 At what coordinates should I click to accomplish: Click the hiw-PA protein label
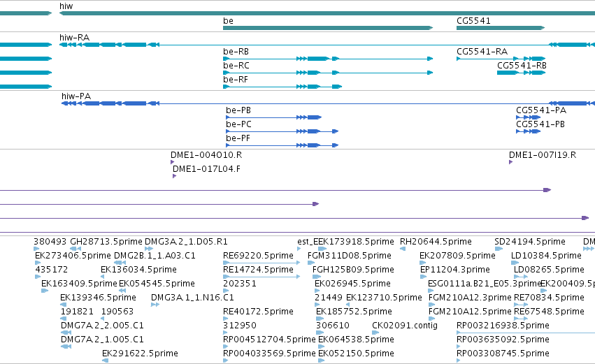coord(76,96)
